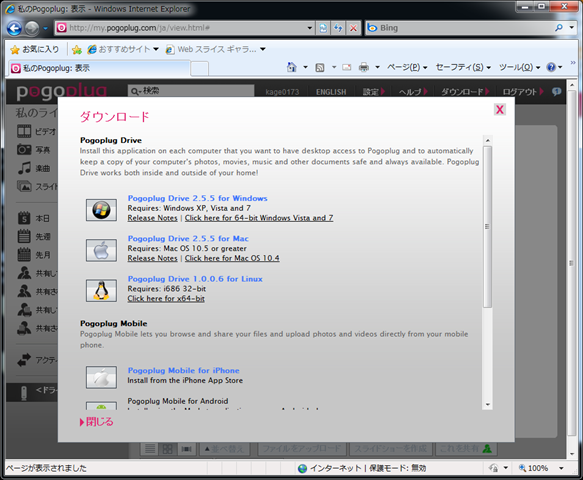Click the Windows logo download icon
This screenshot has height=480, width=583.
[101, 210]
